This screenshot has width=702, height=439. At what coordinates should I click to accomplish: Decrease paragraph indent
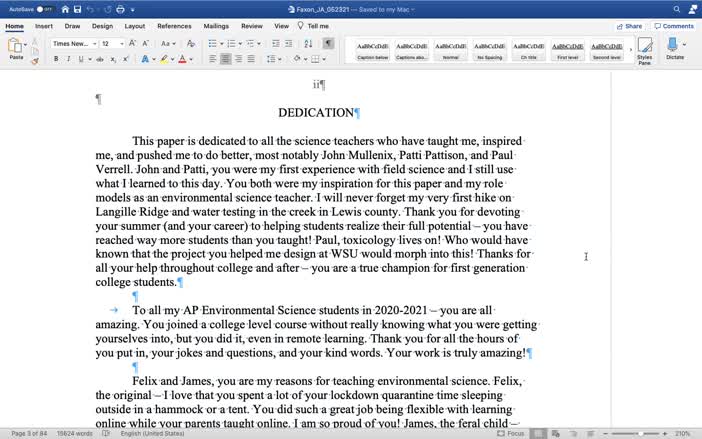(276, 43)
